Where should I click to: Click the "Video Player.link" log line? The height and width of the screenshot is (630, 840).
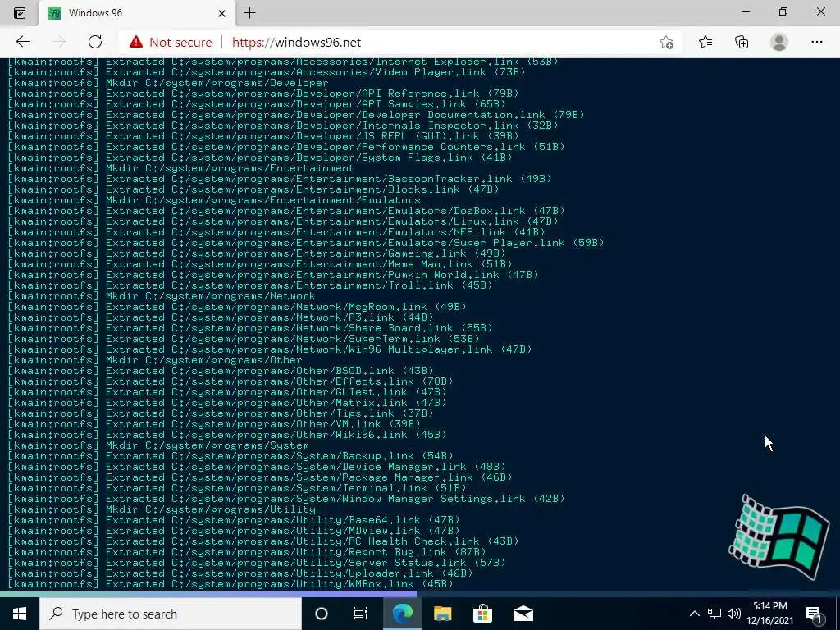[x=267, y=72]
